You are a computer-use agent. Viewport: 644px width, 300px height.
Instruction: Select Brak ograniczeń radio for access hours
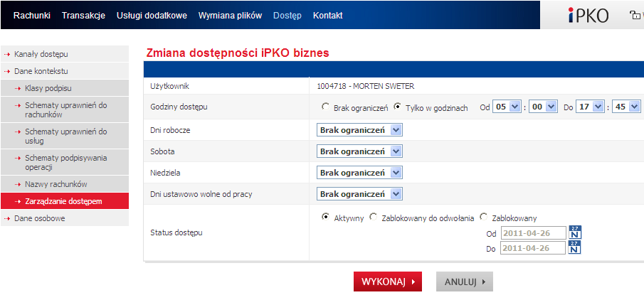point(325,107)
